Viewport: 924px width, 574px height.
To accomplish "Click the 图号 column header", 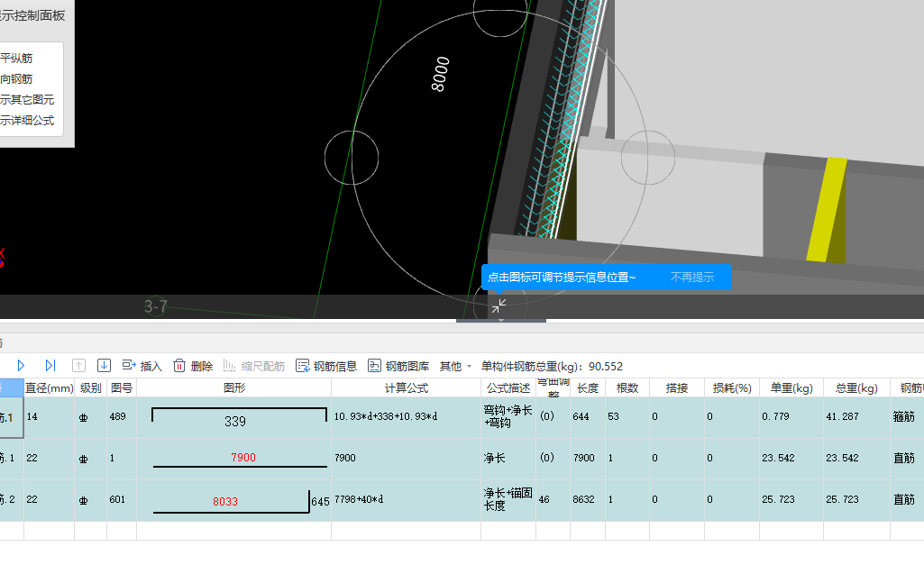I will (x=122, y=387).
